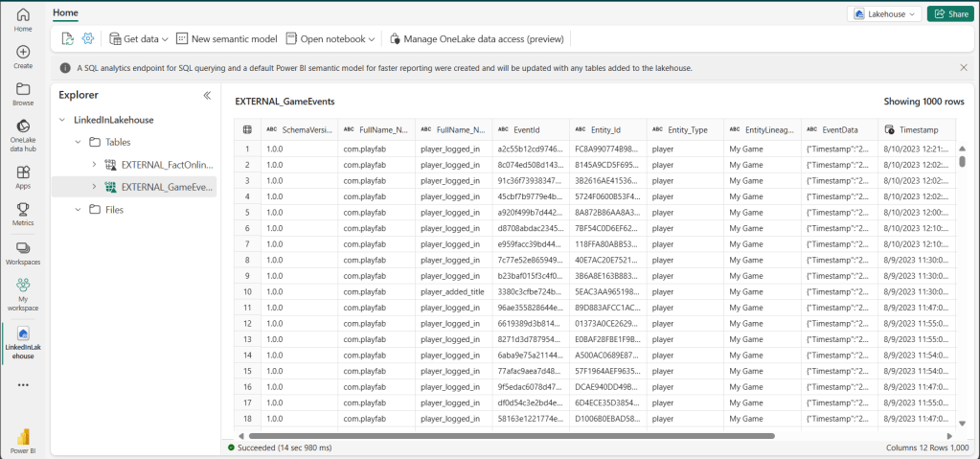980x459 pixels.
Task: Open the Lakehouse mode dropdown
Action: coord(883,13)
